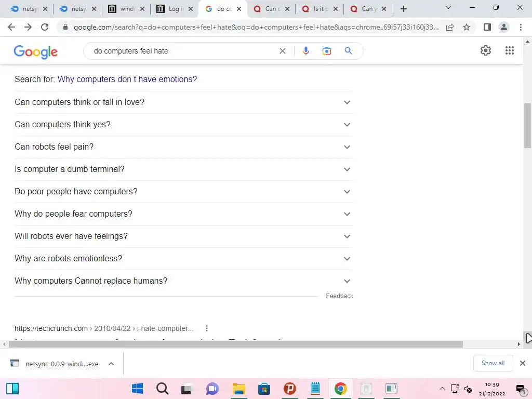Expand 'Can computers think or fall in love?'
The width and height of the screenshot is (532, 399).
[184, 102]
